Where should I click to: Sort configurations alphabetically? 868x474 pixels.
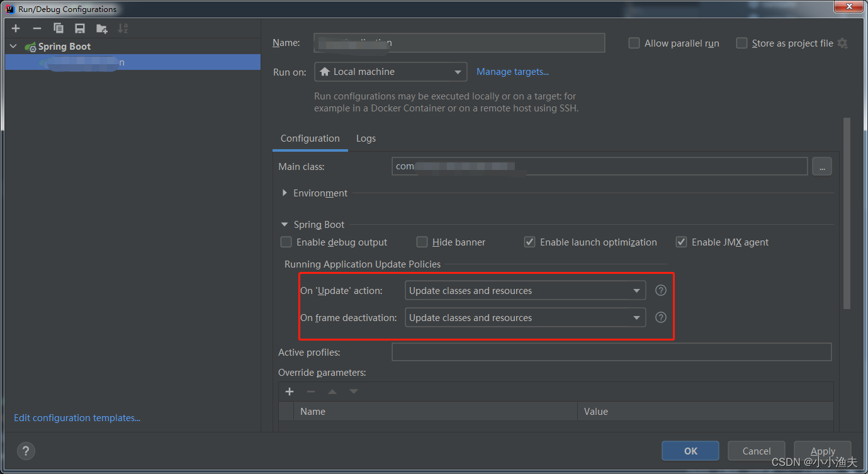click(123, 28)
